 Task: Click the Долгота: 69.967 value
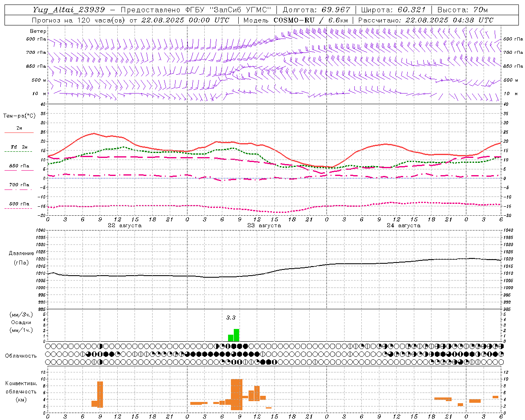(x=316, y=10)
